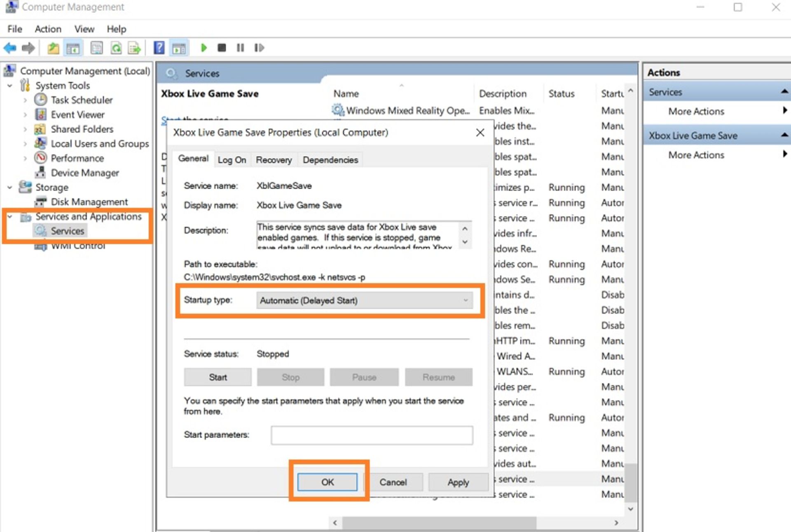Select Disk Management in the tree
This screenshot has height=532, width=791.
point(89,202)
